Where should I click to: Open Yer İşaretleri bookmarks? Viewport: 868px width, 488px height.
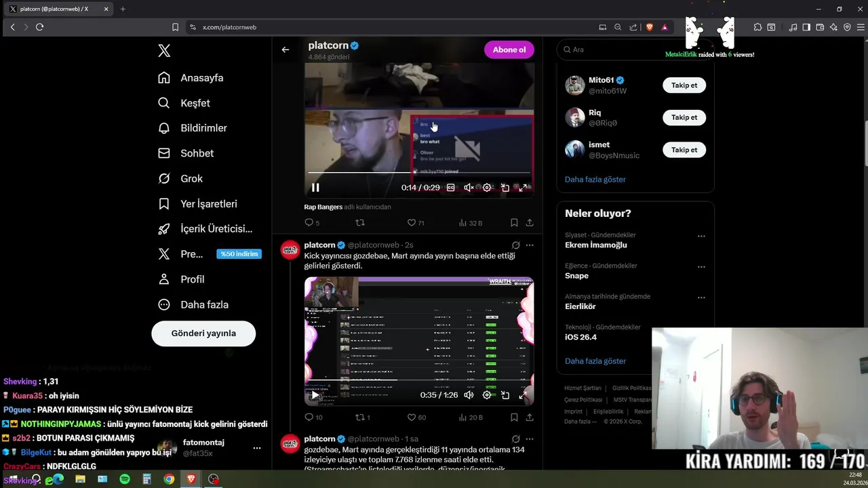click(x=197, y=204)
